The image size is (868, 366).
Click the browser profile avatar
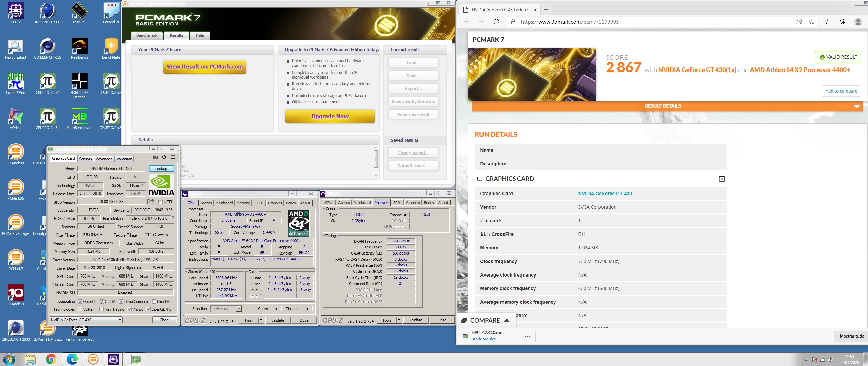pos(858,22)
